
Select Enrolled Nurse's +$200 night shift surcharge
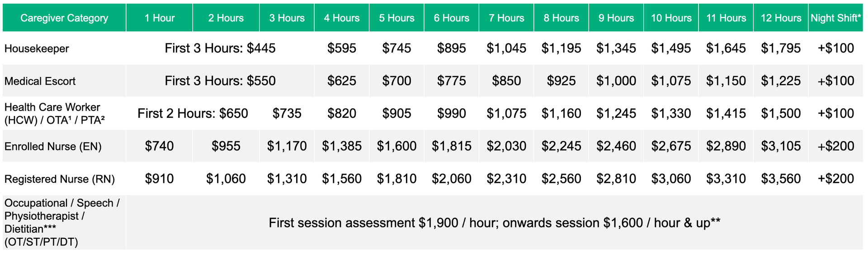(835, 146)
